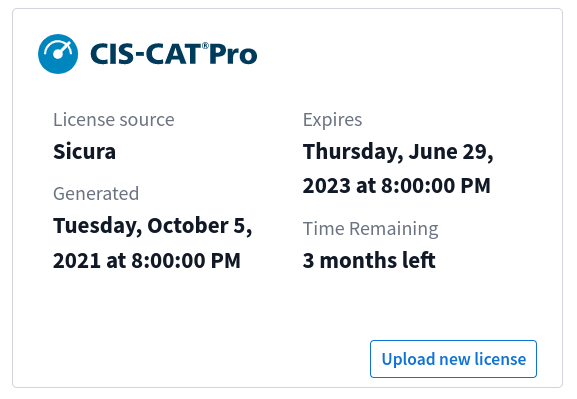The height and width of the screenshot is (399, 577).
Task: Select the Generated field label
Action: click(x=96, y=194)
